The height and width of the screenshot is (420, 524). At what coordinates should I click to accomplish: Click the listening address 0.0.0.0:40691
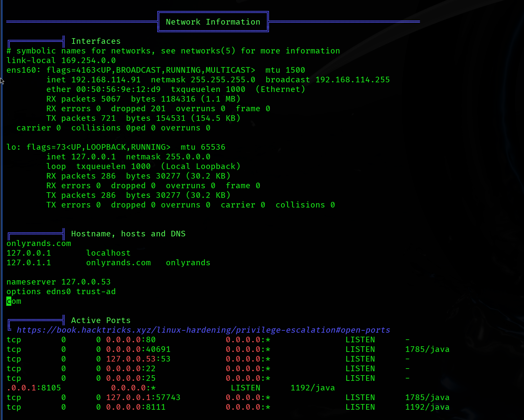[138, 349]
